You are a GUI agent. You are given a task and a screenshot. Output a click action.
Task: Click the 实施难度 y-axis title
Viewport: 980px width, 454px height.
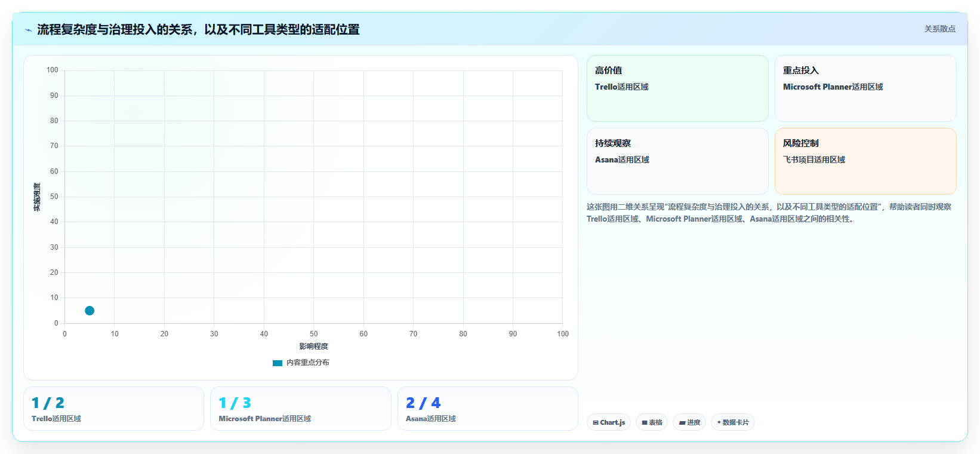(x=37, y=197)
